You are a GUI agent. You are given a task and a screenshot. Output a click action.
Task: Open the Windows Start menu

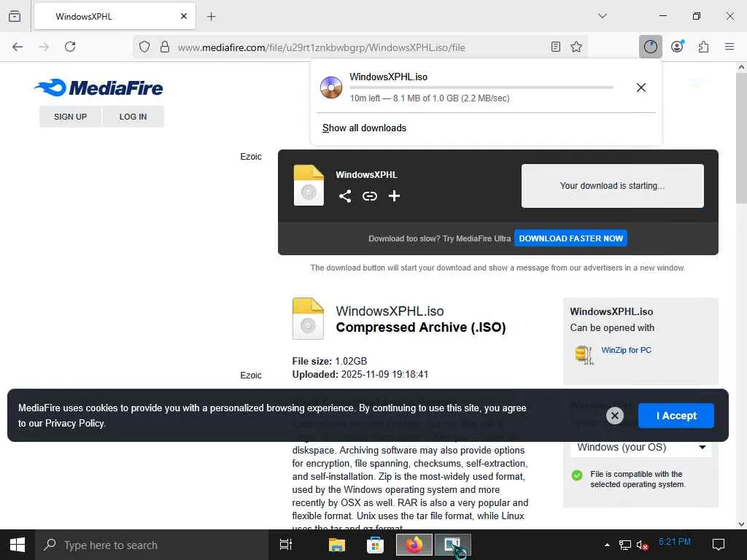tap(18, 545)
